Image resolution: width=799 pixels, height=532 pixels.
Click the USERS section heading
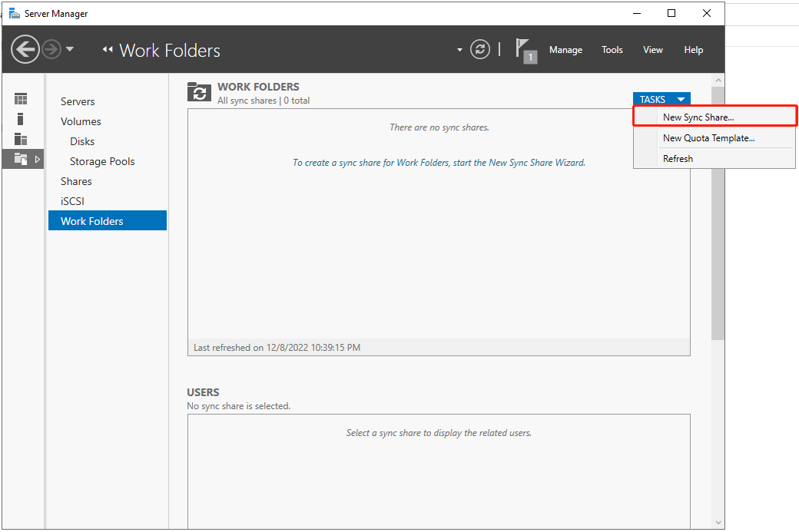coord(203,392)
